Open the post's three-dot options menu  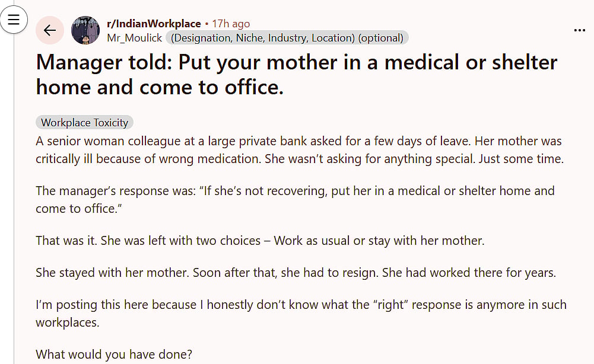[x=580, y=30]
